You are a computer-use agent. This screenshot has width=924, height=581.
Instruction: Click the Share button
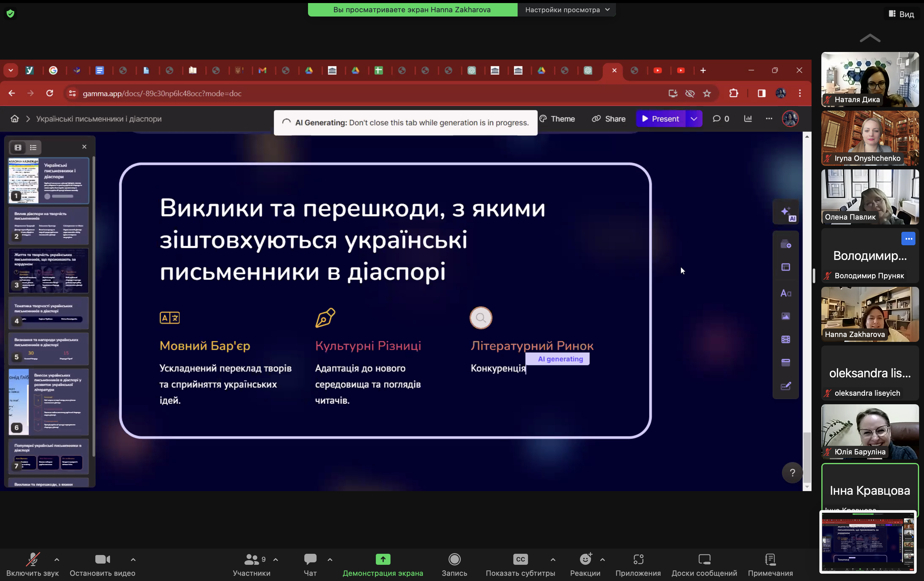tap(609, 119)
